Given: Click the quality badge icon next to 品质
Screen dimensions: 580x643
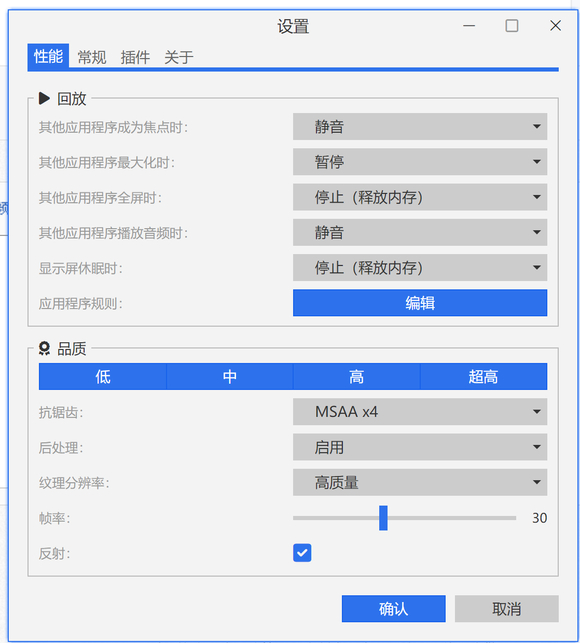Looking at the screenshot, I should [x=44, y=349].
